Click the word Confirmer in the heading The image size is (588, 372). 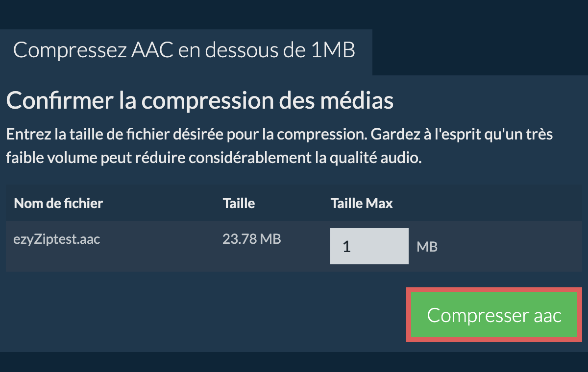[x=58, y=101]
